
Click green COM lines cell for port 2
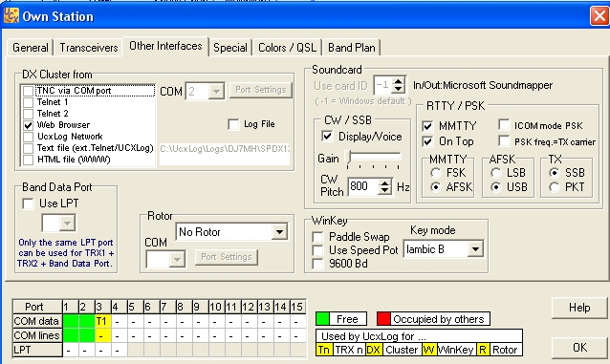pos(87,335)
